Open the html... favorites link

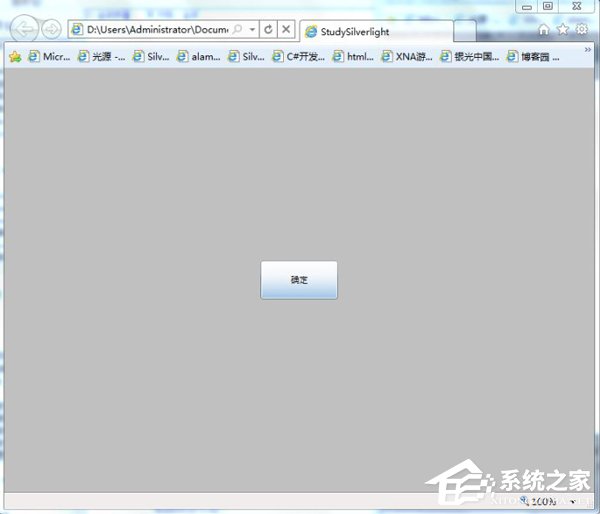353,57
